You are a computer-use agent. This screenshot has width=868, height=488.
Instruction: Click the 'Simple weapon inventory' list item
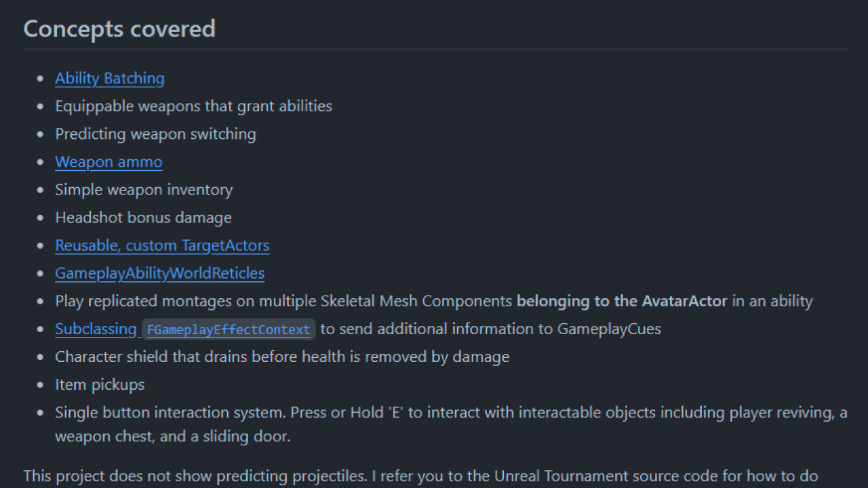(x=144, y=190)
